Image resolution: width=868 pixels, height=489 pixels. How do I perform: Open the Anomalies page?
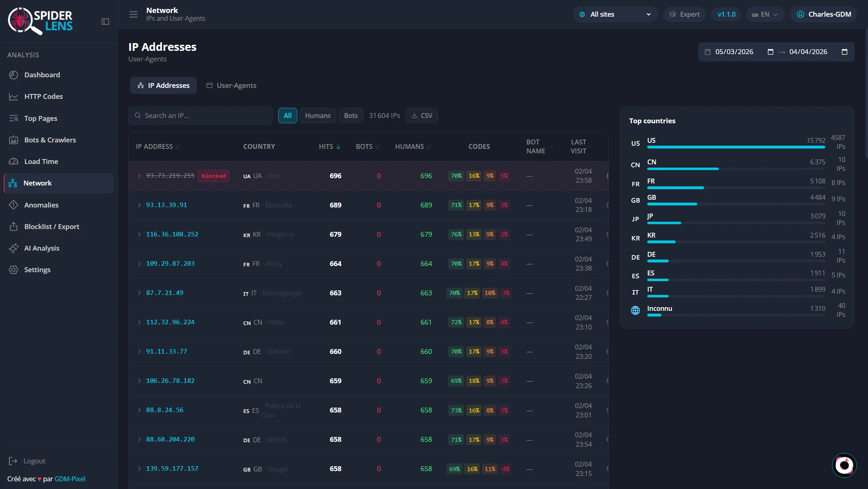41,205
